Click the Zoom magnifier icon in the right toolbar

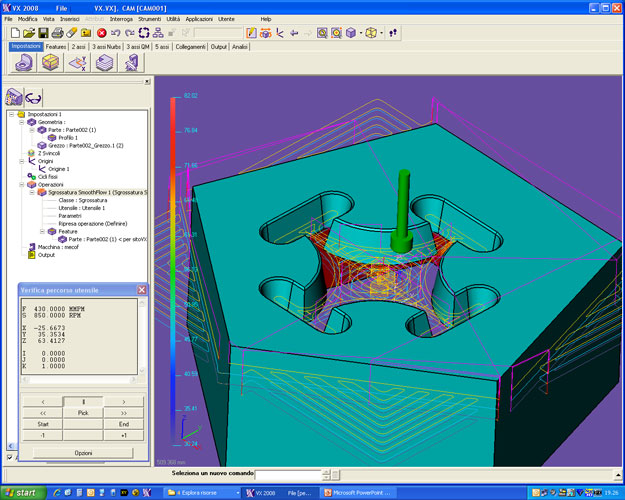322,33
